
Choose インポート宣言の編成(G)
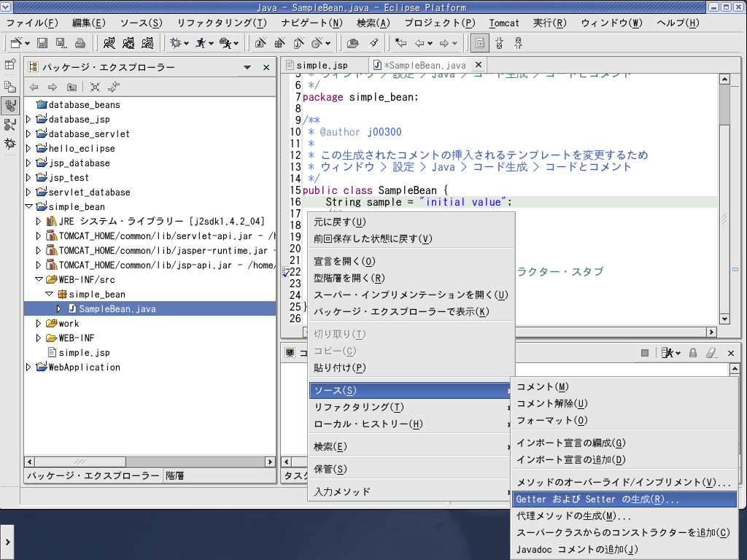click(624, 443)
